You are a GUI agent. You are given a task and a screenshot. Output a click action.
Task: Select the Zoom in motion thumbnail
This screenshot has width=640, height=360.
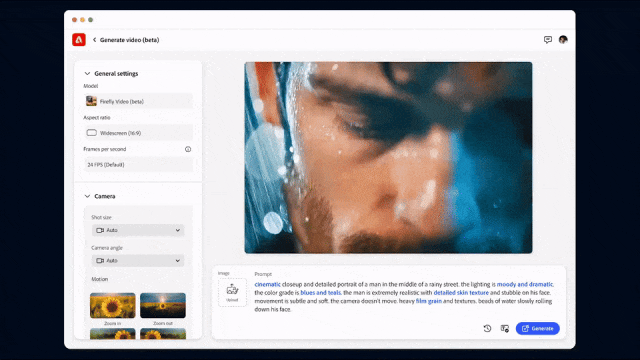[113, 305]
